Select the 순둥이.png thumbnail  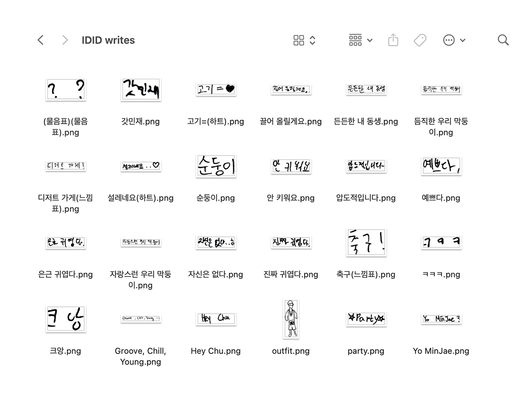pyautogui.click(x=215, y=166)
